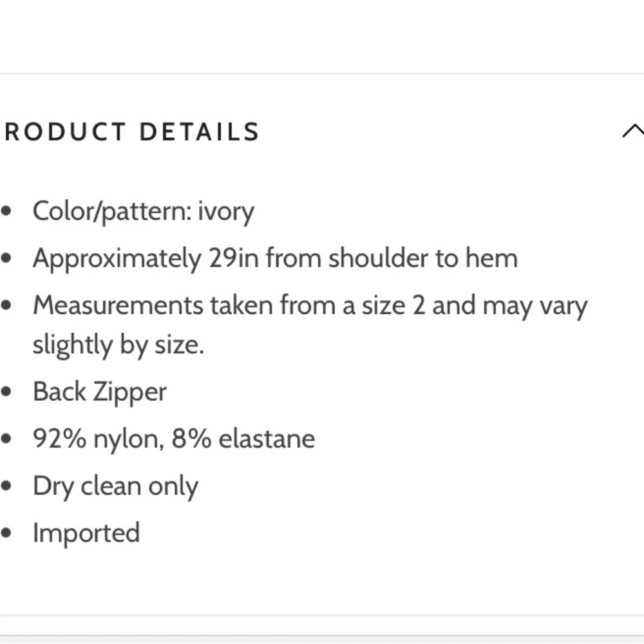
Task: Click the Dry clean only item
Action: (x=115, y=486)
